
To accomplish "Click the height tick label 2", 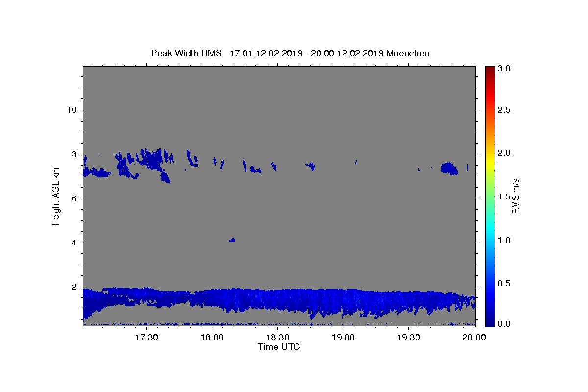I will tap(73, 287).
